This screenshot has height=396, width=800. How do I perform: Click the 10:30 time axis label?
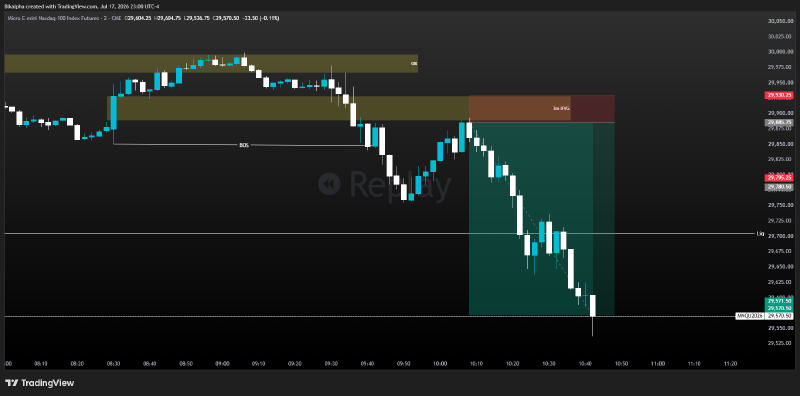(x=548, y=364)
